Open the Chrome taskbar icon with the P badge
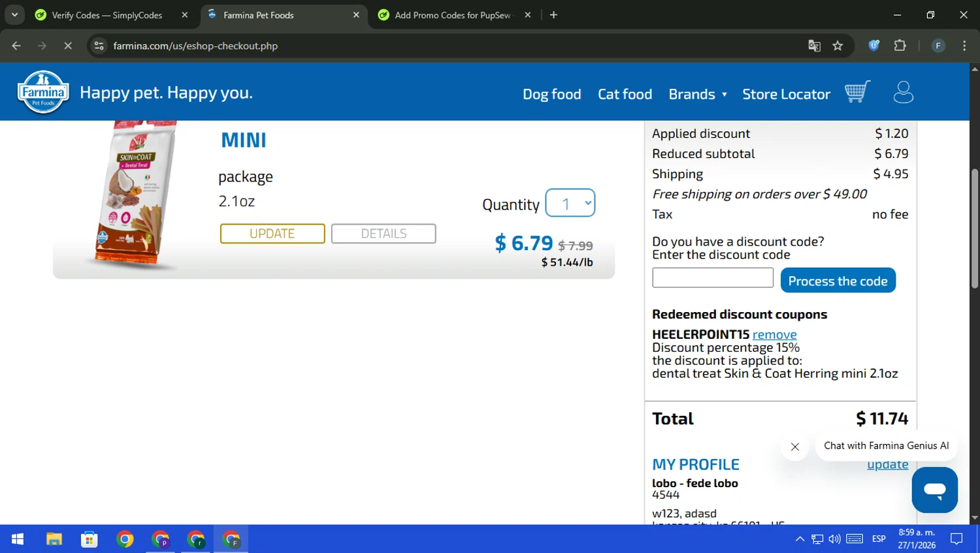Image resolution: width=980 pixels, height=553 pixels. tap(161, 539)
